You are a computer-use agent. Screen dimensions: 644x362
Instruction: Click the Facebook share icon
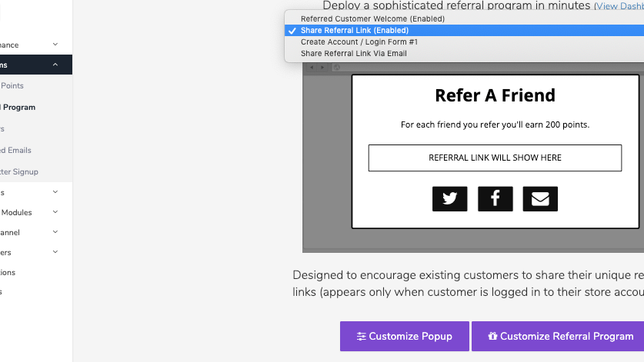point(495,198)
